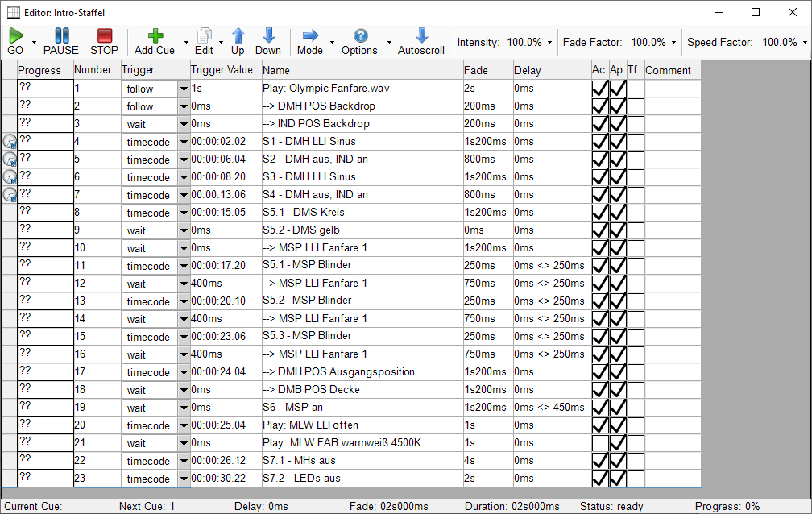This screenshot has height=514, width=812.
Task: Move cue up with Up arrow
Action: (x=238, y=35)
